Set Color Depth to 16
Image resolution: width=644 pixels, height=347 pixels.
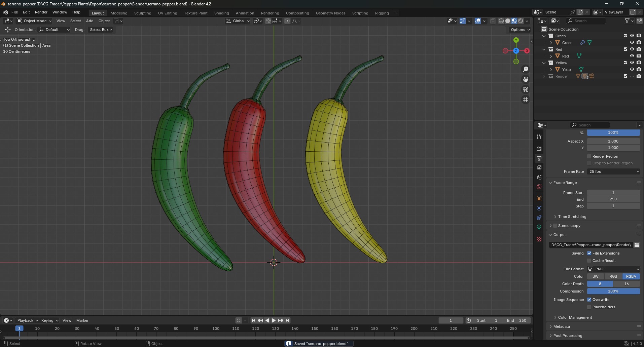pyautogui.click(x=627, y=284)
